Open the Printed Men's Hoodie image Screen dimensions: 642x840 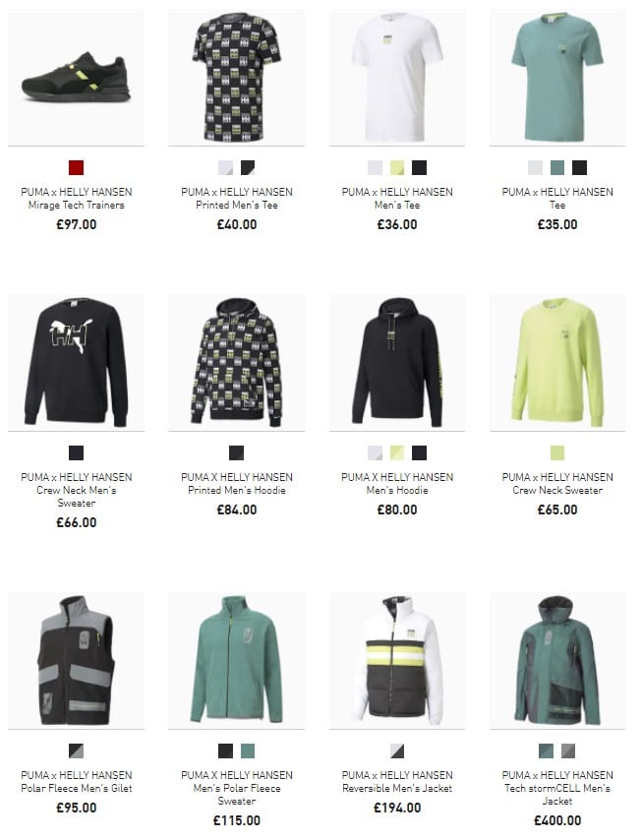point(236,362)
